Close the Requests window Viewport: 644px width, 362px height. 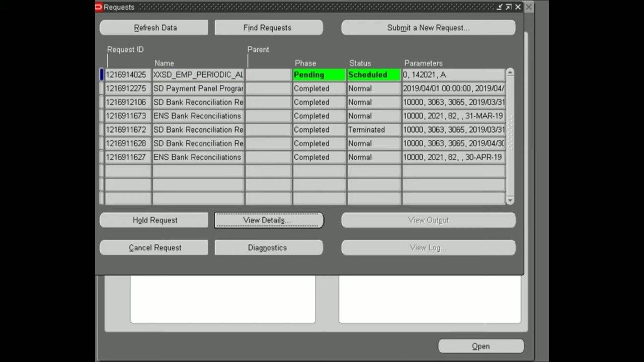coord(518,7)
